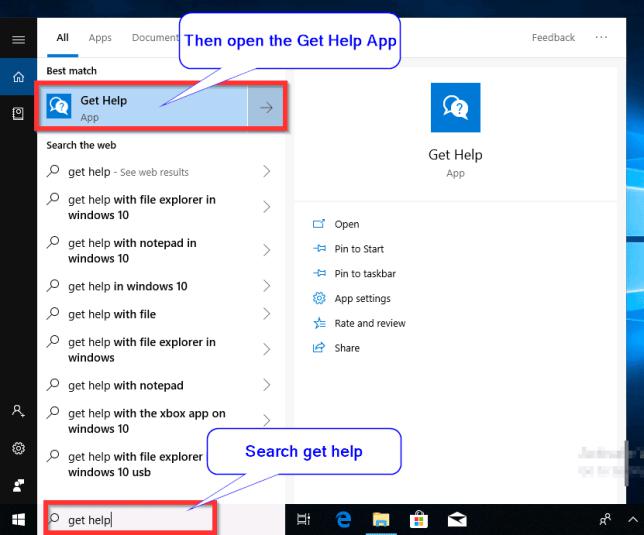This screenshot has height=535, width=644.
Task: Open the Get Help app via Open
Action: click(x=347, y=224)
